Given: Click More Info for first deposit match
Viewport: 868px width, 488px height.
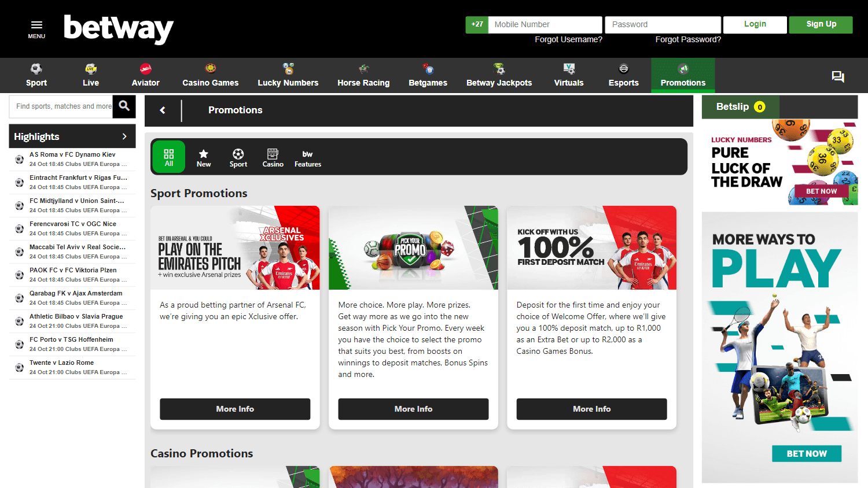Looking at the screenshot, I should 591,409.
